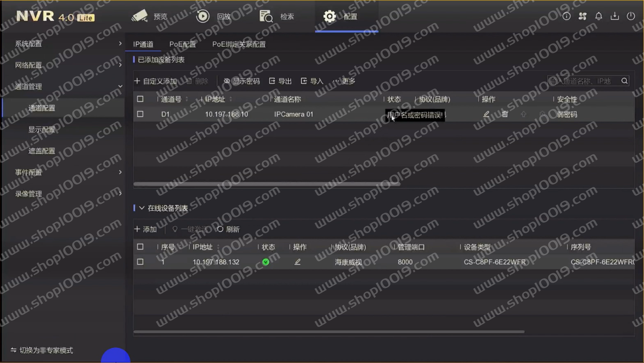Click 切换为非专家模式 link
This screenshot has width=644, height=363.
pyautogui.click(x=42, y=350)
